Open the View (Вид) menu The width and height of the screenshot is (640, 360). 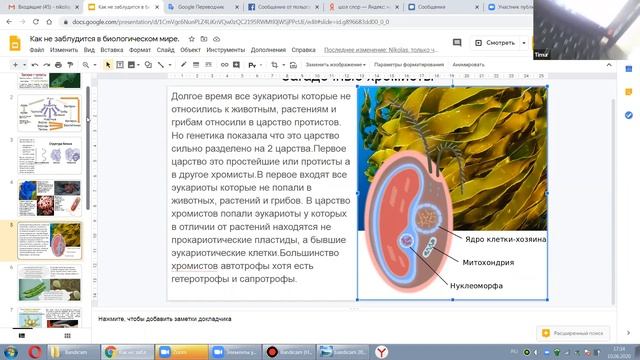pos(89,50)
